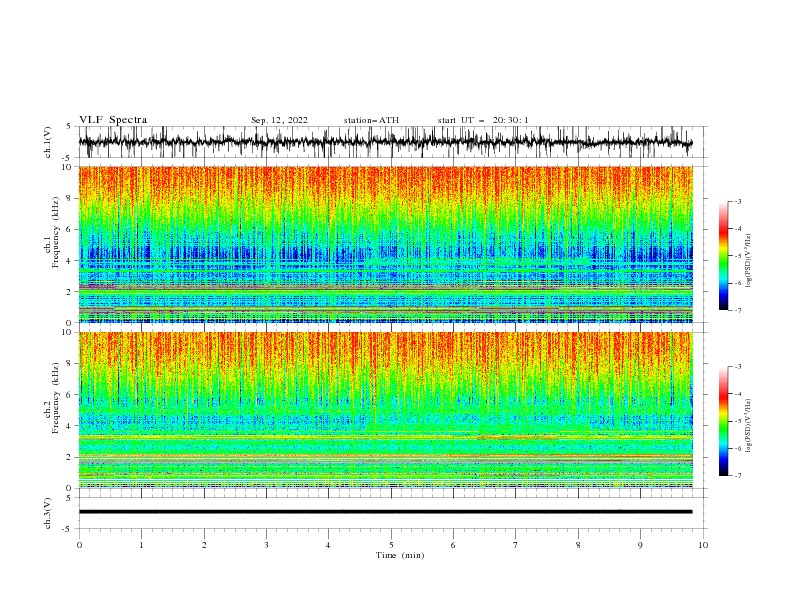Screen dimensions: 792x612
Task: Click the "-7" tick on lower colorbar
Action: [737, 475]
